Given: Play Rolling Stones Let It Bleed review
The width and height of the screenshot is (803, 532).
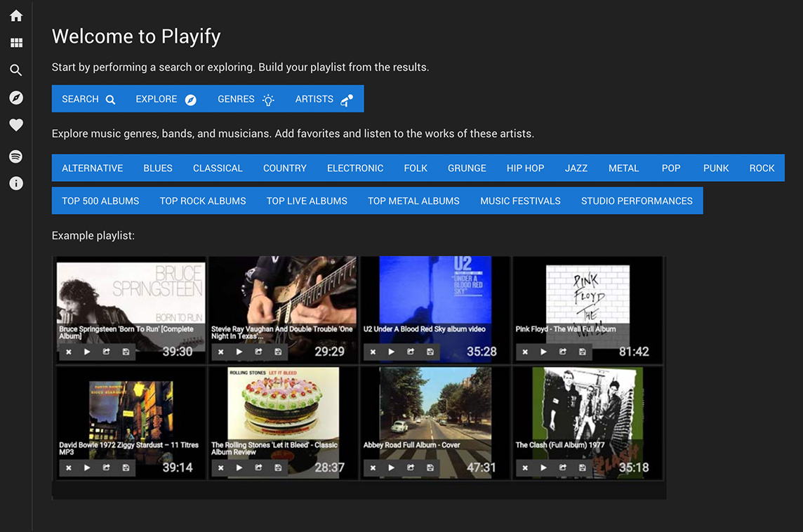Looking at the screenshot, I should point(239,467).
